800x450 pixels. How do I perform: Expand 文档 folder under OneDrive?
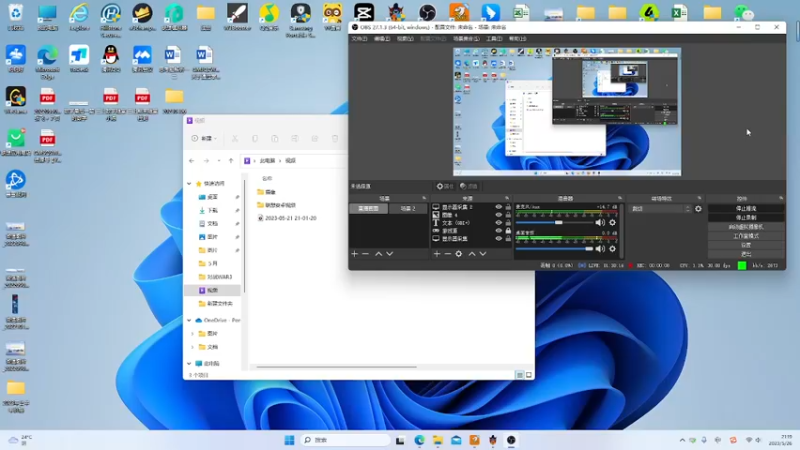[193, 347]
